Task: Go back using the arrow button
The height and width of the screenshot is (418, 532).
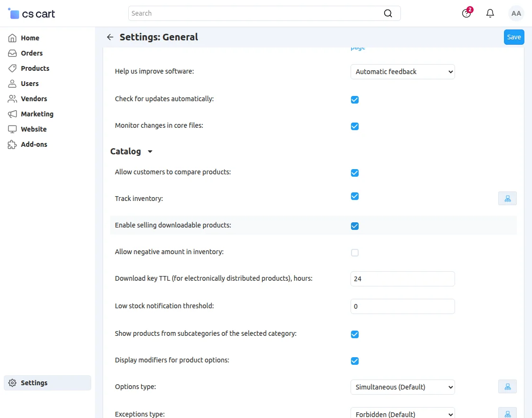Action: tap(110, 37)
